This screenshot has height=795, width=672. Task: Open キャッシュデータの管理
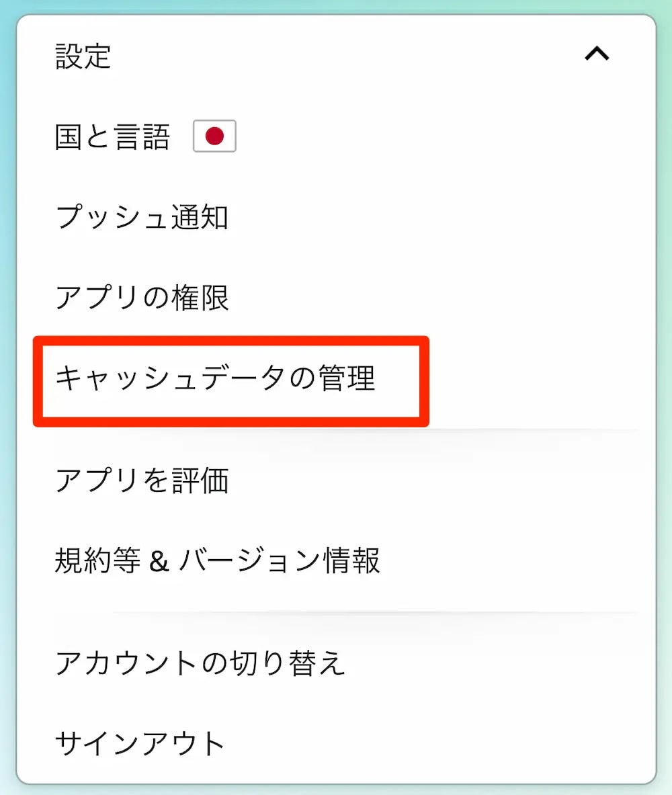click(215, 378)
